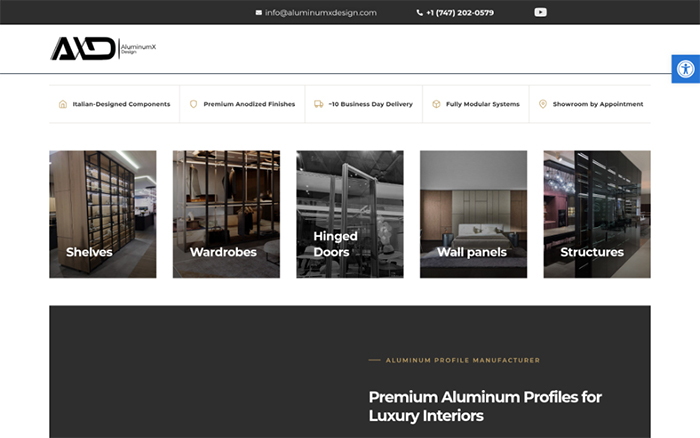Click the house icon for Italian-Designed Components
700x438 pixels.
[63, 104]
